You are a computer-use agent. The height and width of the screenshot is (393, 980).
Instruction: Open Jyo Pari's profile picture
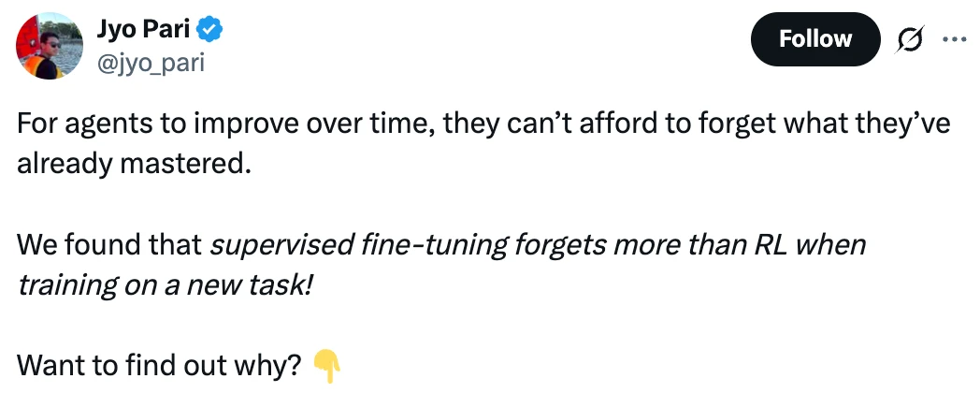(50, 46)
